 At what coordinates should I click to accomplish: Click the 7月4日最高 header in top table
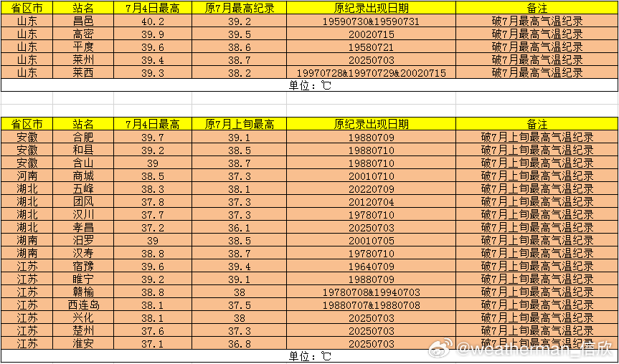tap(153, 8)
